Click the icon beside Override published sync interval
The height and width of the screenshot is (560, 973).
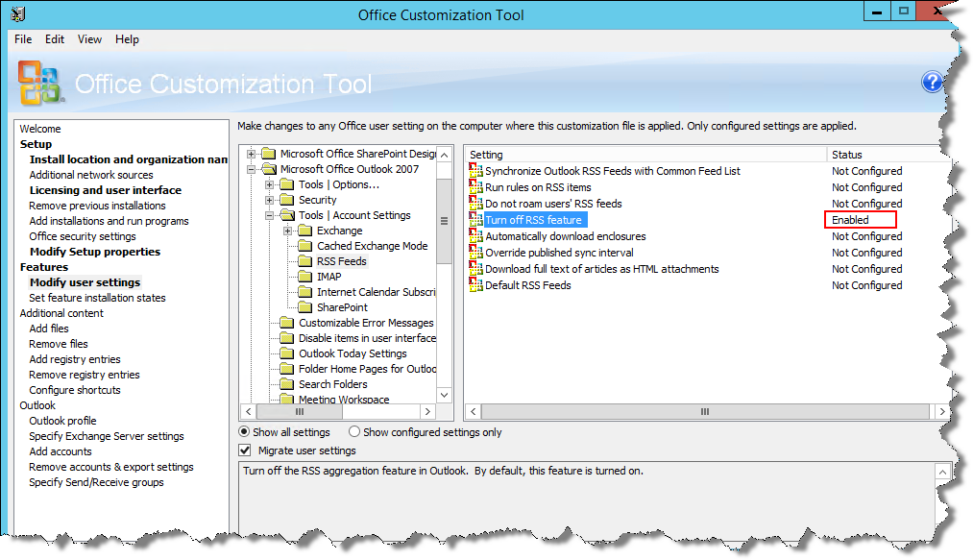476,252
